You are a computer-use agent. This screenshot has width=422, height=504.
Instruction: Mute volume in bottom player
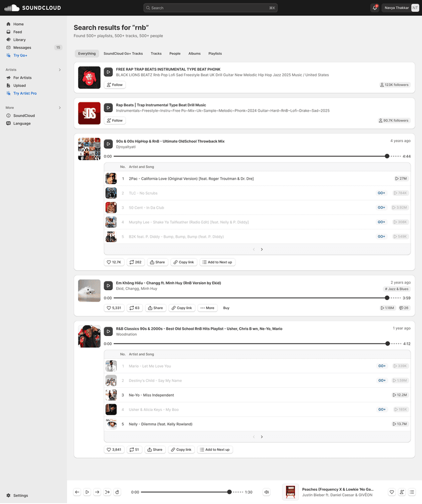267,492
